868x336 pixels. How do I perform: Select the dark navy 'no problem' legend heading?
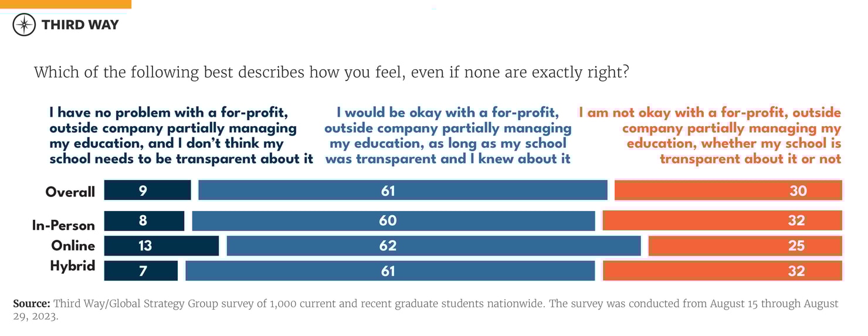(181, 135)
